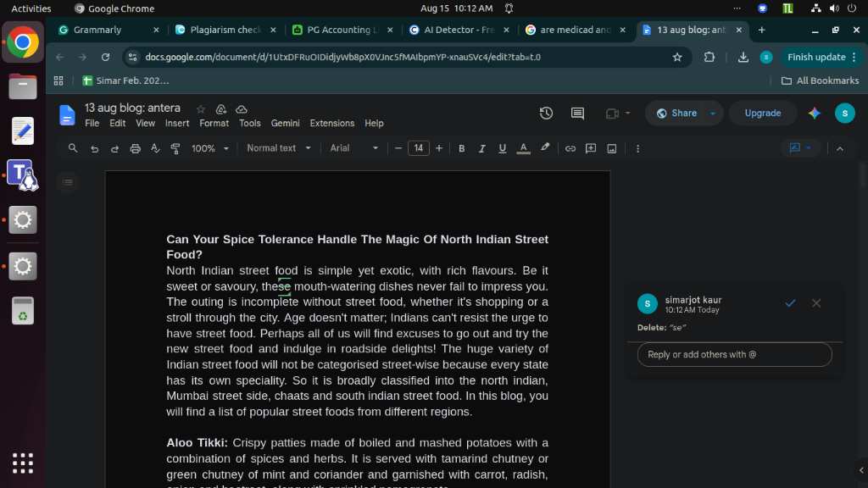Open the Insert menu
The width and height of the screenshot is (868, 488).
click(x=177, y=124)
